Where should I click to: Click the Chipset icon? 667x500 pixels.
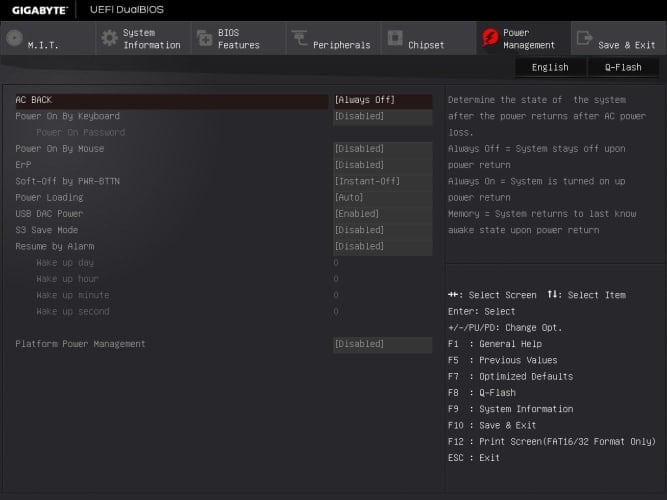coord(393,38)
